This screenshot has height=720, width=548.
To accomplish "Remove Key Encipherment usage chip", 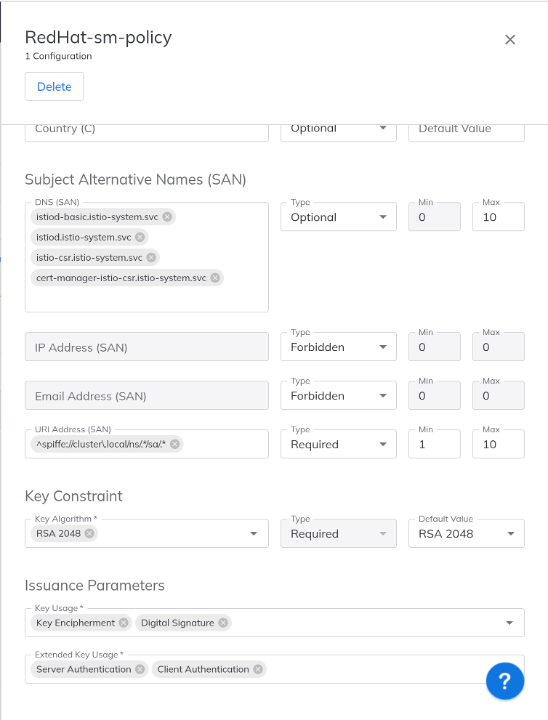I will 124,623.
